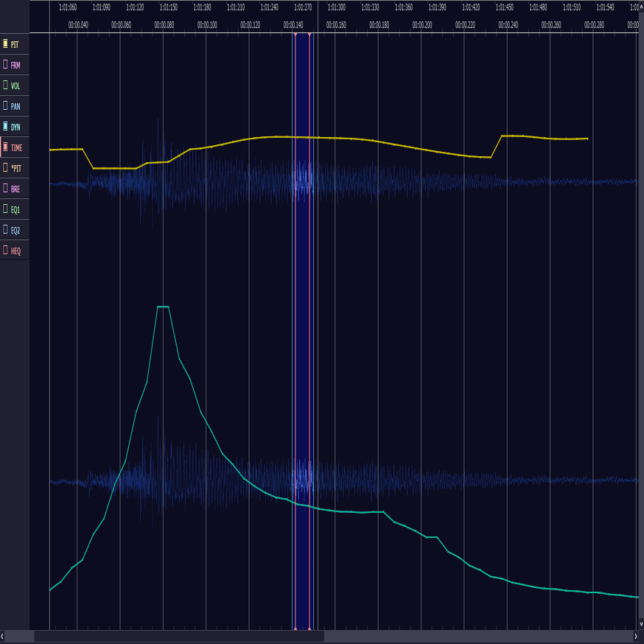The width and height of the screenshot is (644, 644).
Task: Select the BRE parameter label
Action: click(15, 189)
